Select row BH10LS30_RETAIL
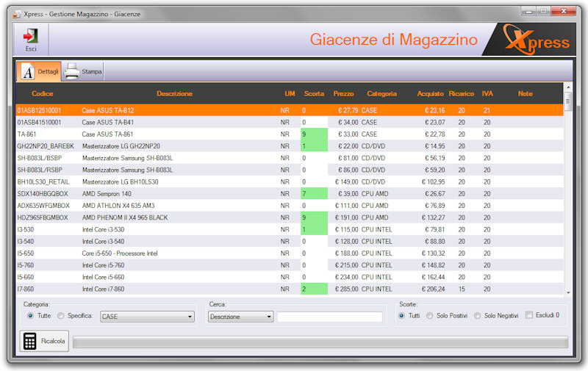Screen dimensions: 588x371 tap(290, 181)
